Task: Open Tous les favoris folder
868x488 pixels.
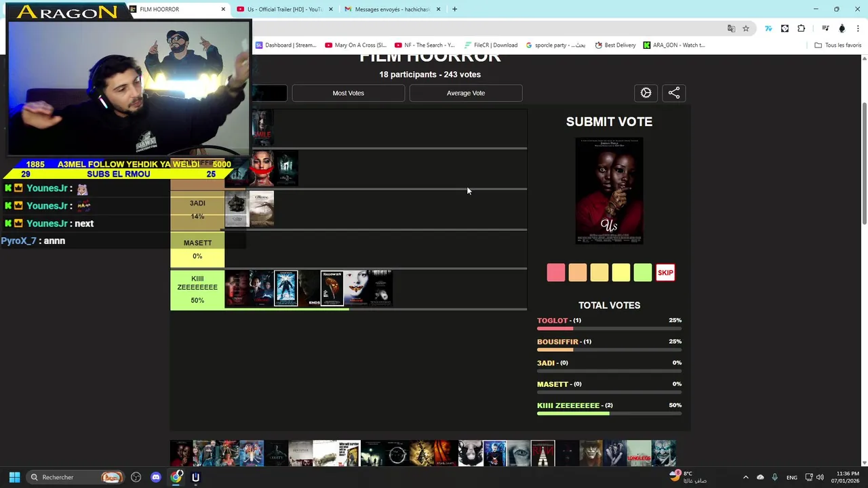Action: (837, 45)
